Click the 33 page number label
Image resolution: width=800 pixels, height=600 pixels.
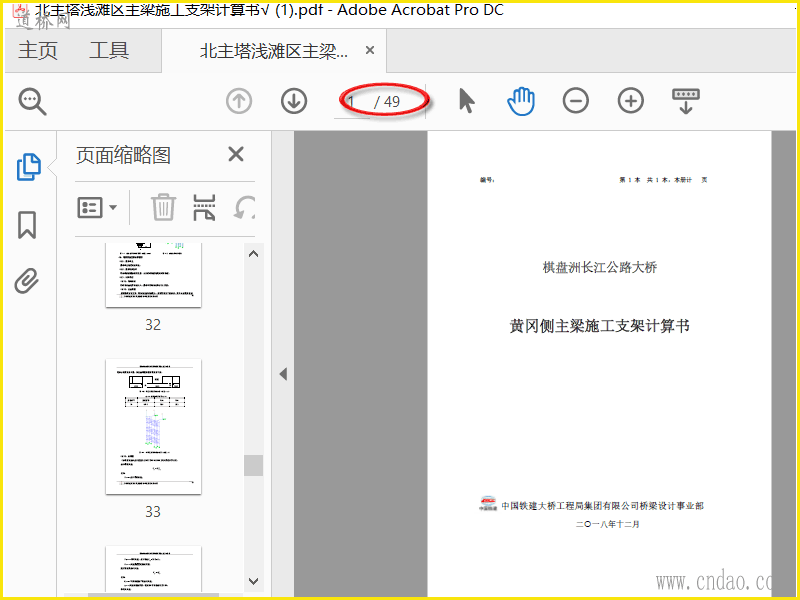[153, 511]
